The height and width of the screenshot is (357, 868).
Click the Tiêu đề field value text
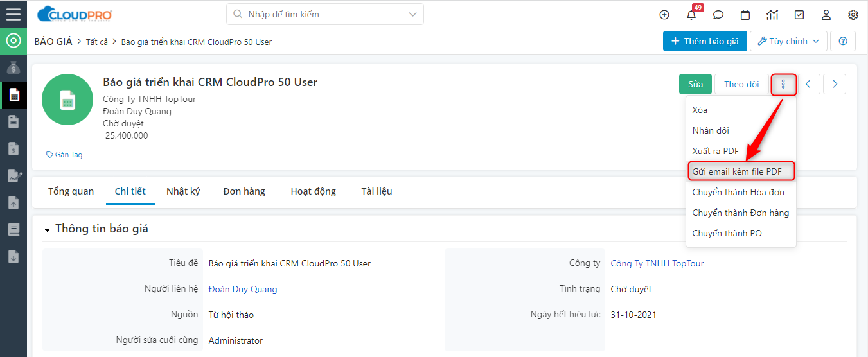(290, 263)
